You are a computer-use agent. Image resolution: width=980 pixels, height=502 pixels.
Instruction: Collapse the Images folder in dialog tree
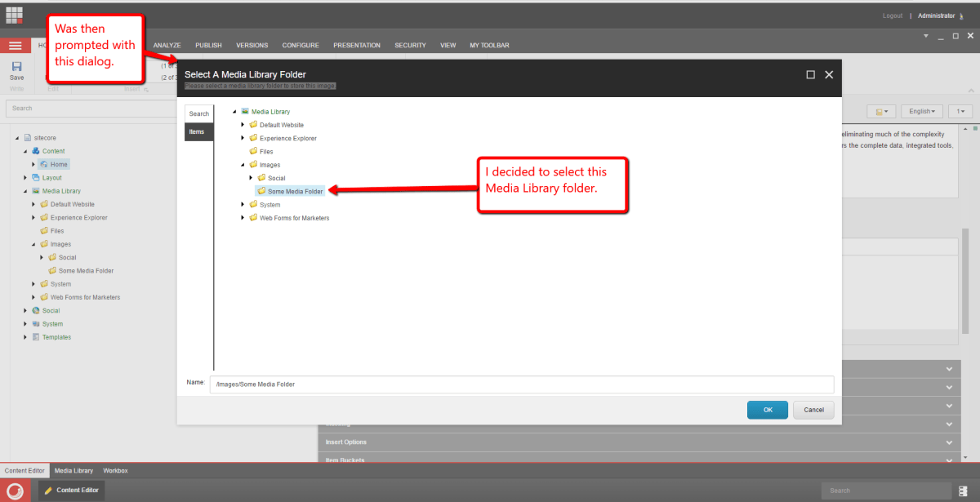[243, 165]
